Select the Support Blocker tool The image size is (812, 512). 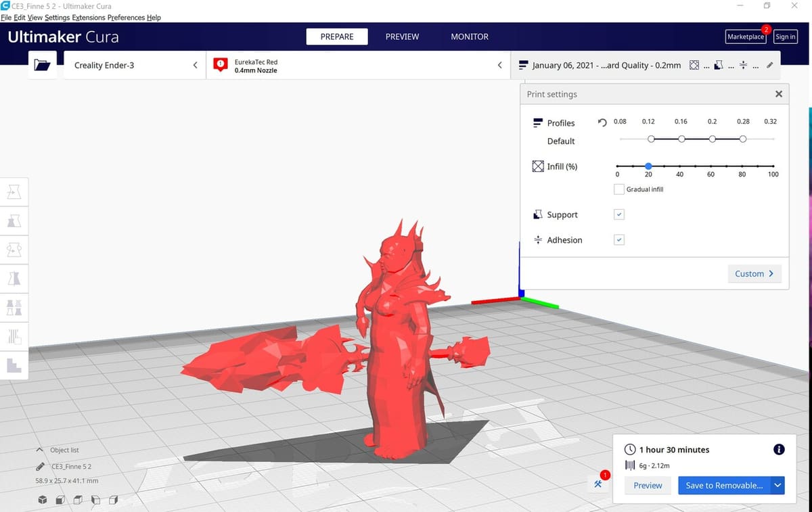tap(14, 336)
